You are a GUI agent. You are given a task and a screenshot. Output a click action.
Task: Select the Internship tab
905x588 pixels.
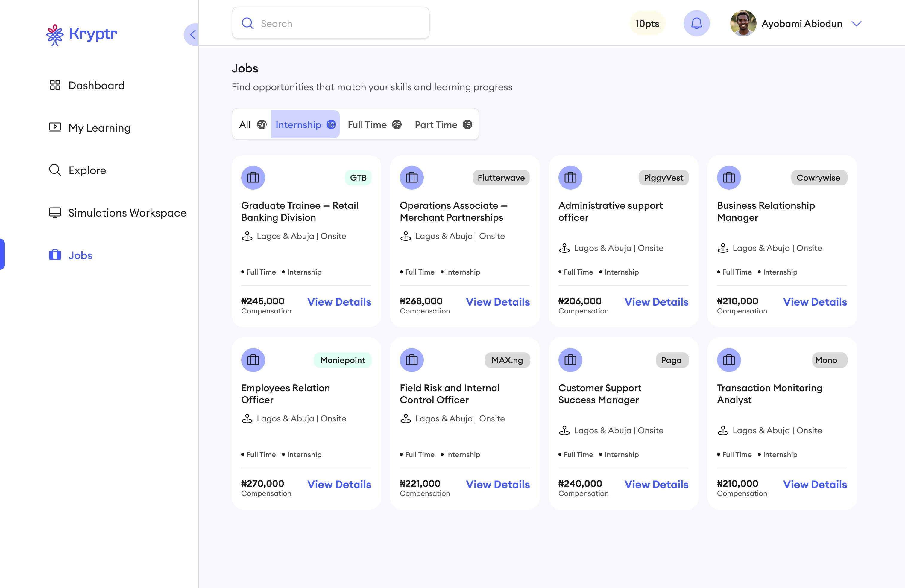coord(305,124)
